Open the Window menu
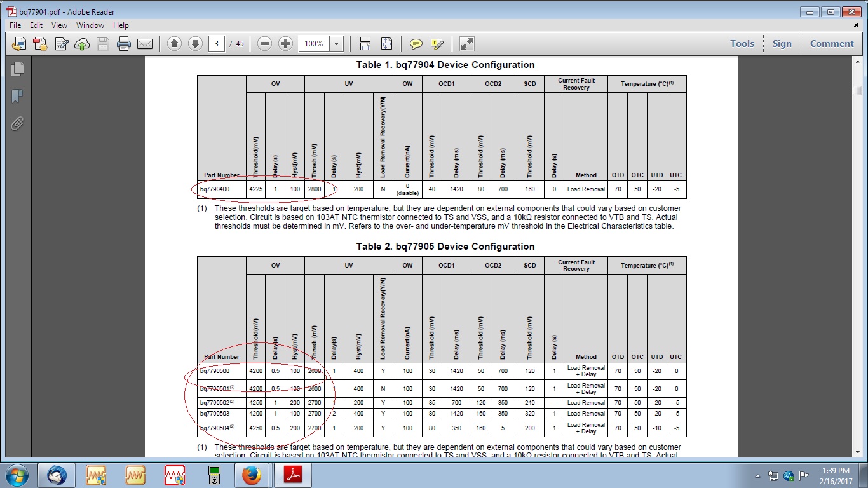Image resolution: width=868 pixels, height=488 pixels. coord(90,25)
